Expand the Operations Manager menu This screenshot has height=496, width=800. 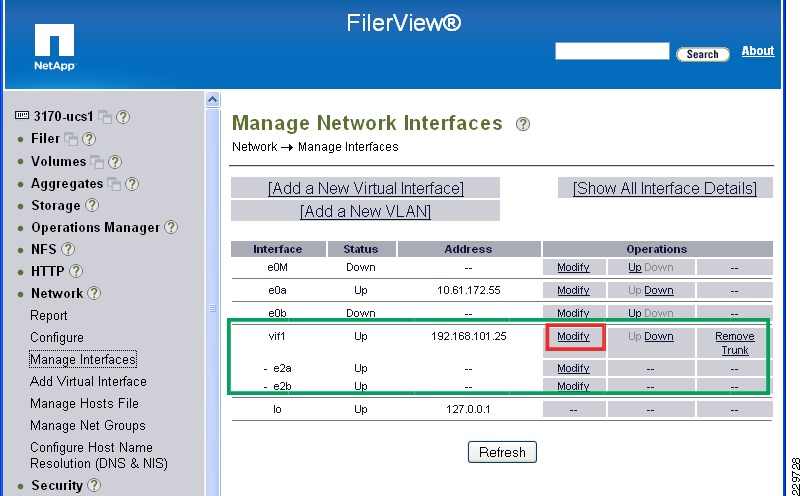tap(95, 228)
